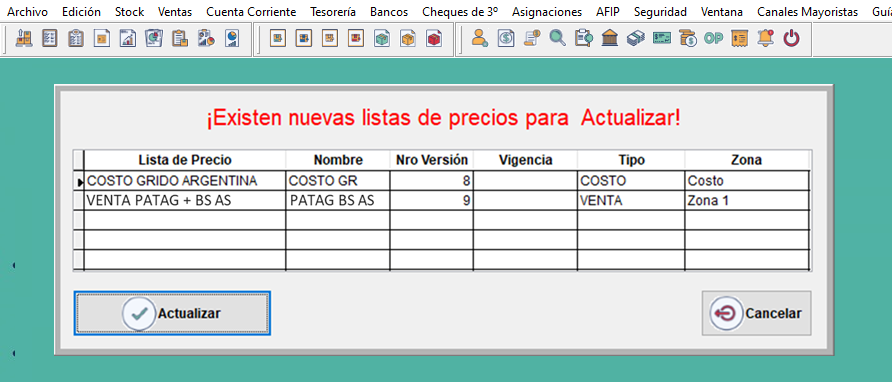This screenshot has height=382, width=892.
Task: Select the user person icon in toolbar
Action: pyautogui.click(x=480, y=39)
